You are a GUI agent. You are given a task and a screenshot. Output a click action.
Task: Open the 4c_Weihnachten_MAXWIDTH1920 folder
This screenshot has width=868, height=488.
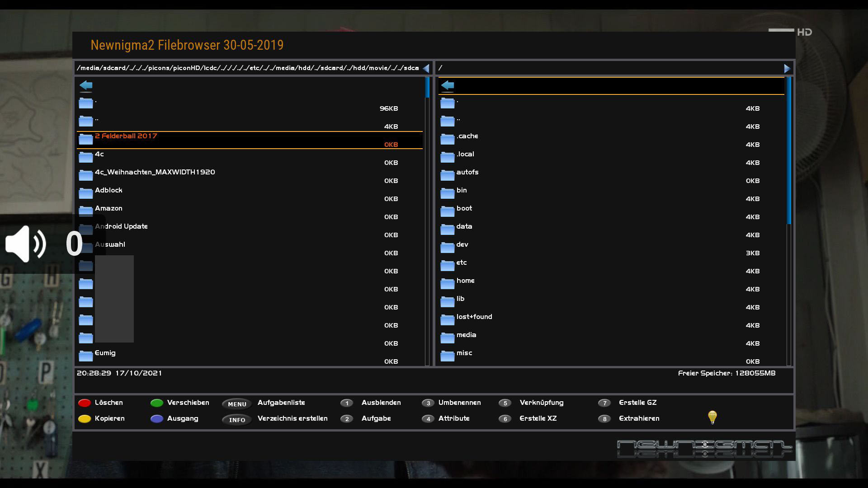click(x=155, y=172)
